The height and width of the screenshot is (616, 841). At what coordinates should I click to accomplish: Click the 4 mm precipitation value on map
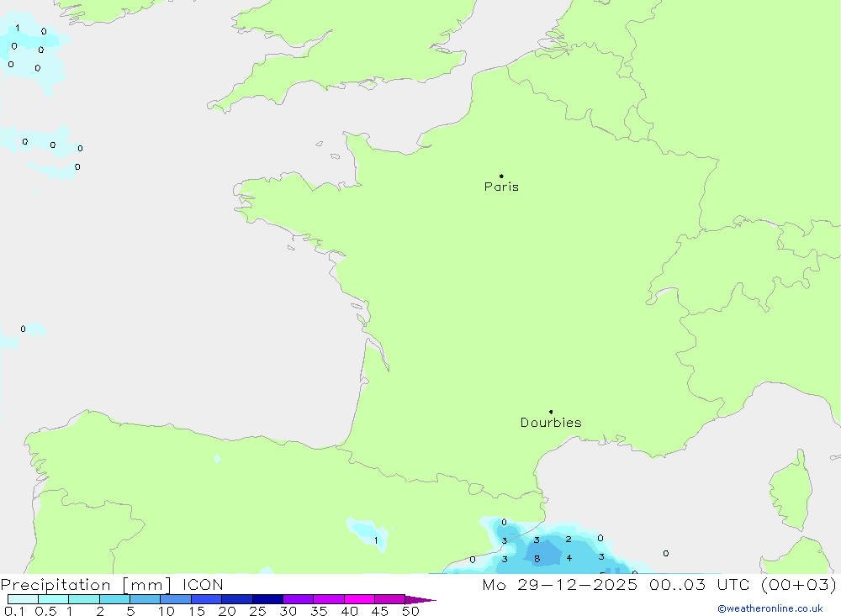coord(569,558)
